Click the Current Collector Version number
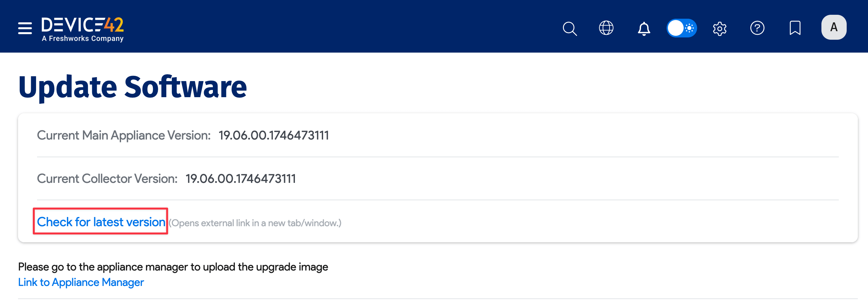The image size is (868, 304). pos(240,179)
